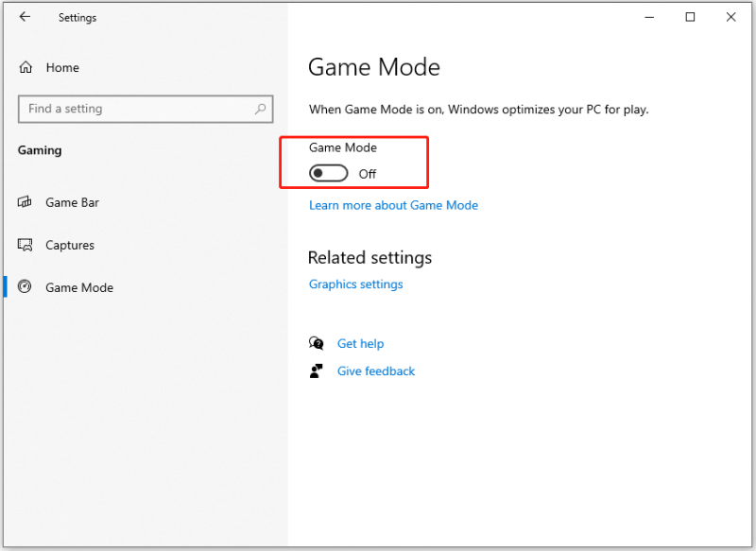756x551 pixels.
Task: Click the Get help link
Action: pos(361,344)
